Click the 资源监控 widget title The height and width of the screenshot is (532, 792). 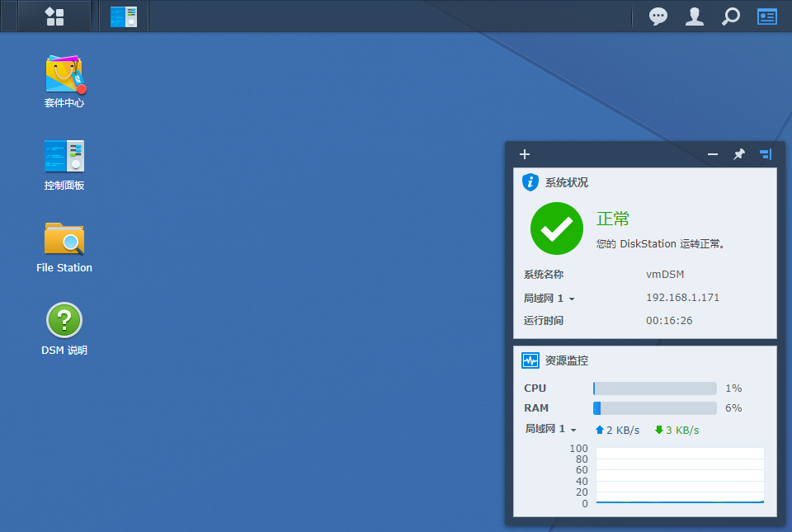pos(566,360)
